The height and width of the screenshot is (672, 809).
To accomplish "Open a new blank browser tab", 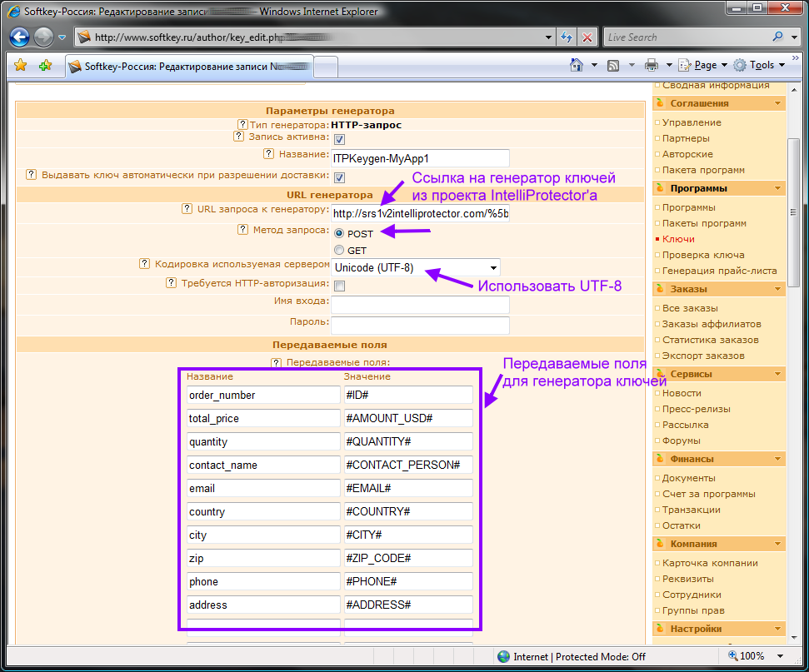I will [x=326, y=67].
